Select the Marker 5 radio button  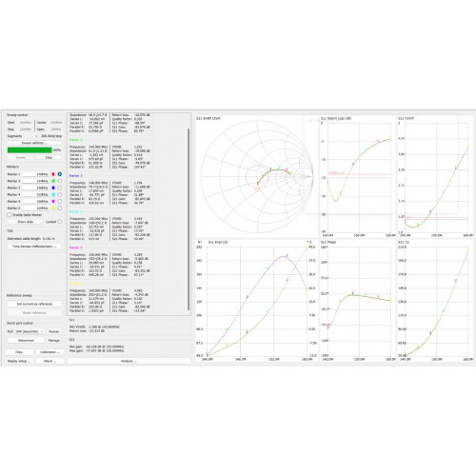(60, 202)
